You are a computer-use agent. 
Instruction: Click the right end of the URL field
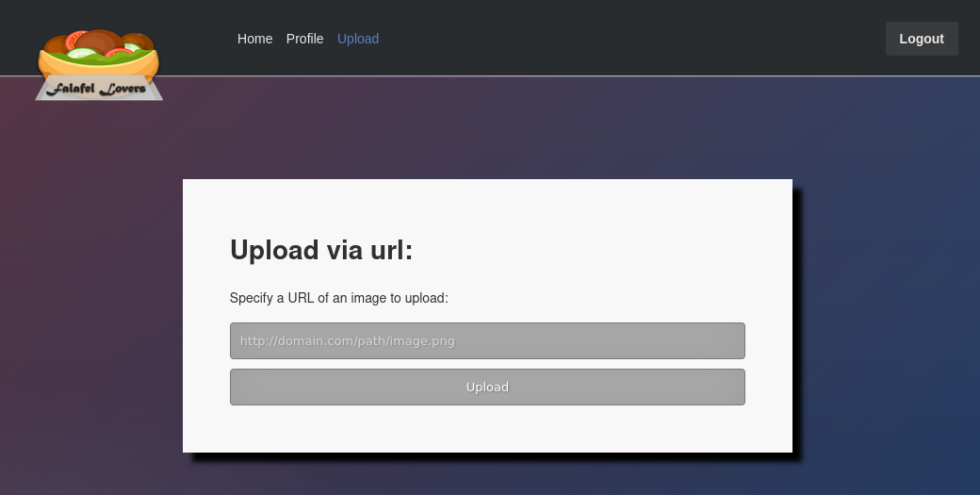point(730,340)
